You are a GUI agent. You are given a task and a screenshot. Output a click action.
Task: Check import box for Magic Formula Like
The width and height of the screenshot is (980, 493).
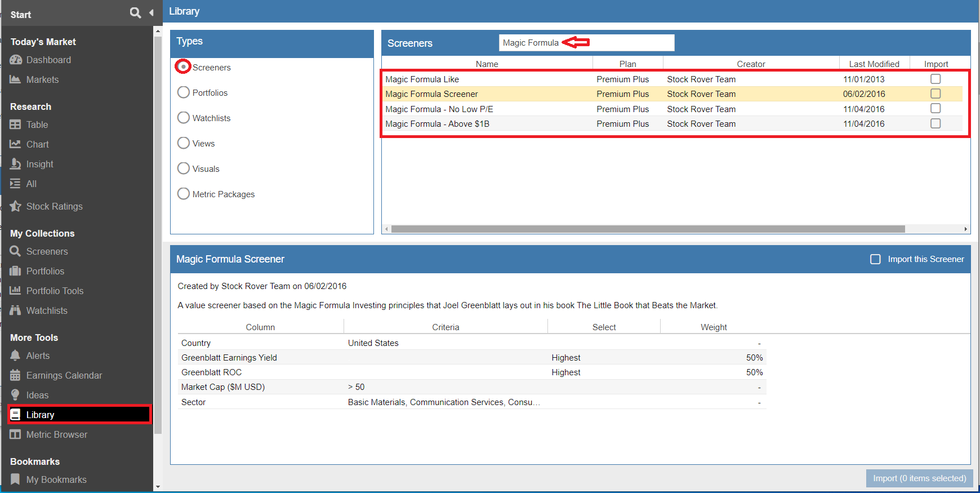pos(936,79)
